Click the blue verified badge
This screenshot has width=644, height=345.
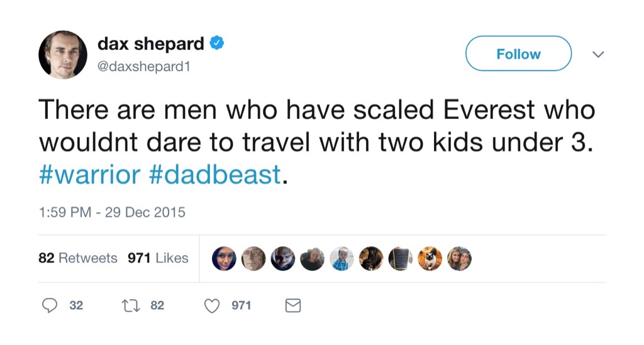pos(217,44)
